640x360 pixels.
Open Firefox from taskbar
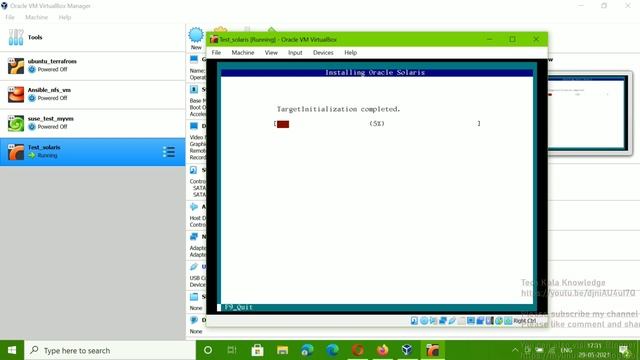tap(383, 350)
